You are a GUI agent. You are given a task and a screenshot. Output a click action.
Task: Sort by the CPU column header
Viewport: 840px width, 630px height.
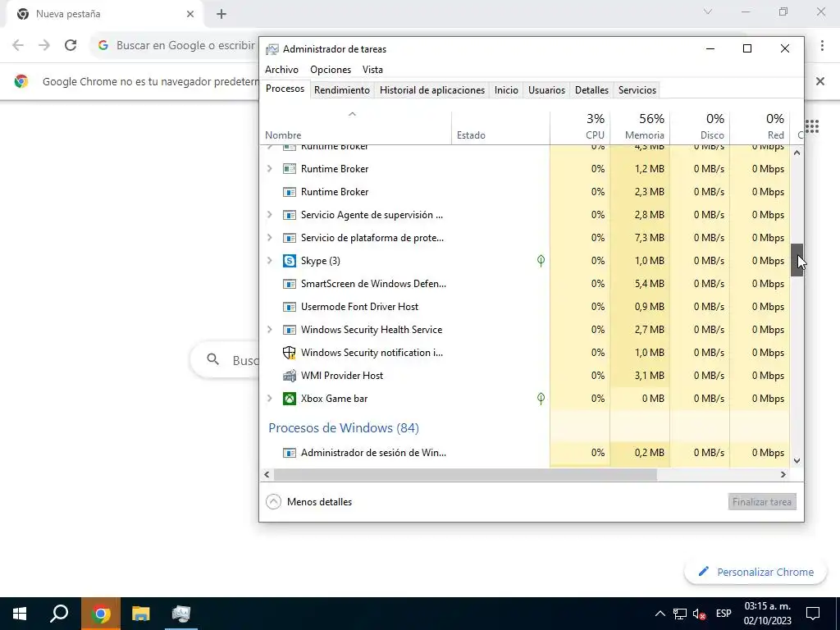click(x=580, y=127)
